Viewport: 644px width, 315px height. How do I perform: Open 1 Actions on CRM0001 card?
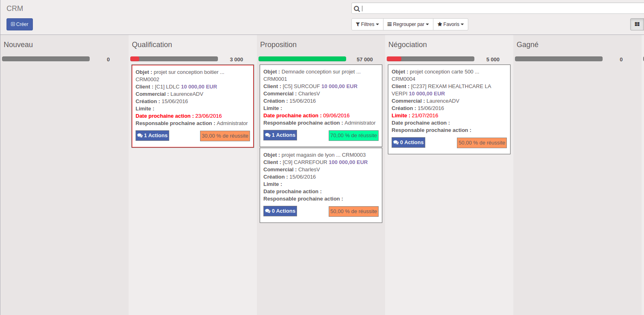click(x=280, y=135)
